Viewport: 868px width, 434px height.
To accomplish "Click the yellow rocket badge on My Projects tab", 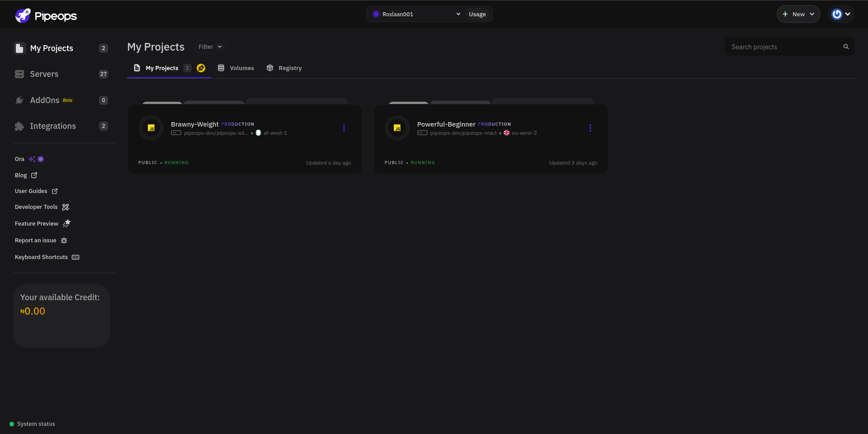I will pyautogui.click(x=201, y=68).
